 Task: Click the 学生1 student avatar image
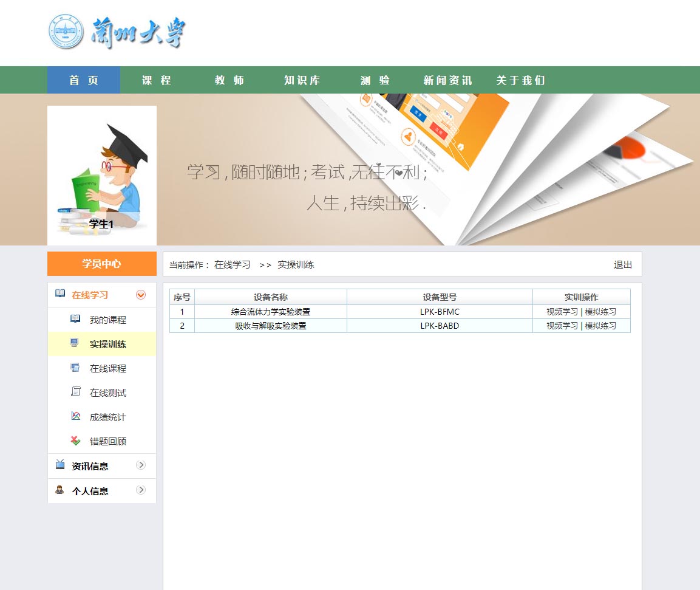coord(102,175)
